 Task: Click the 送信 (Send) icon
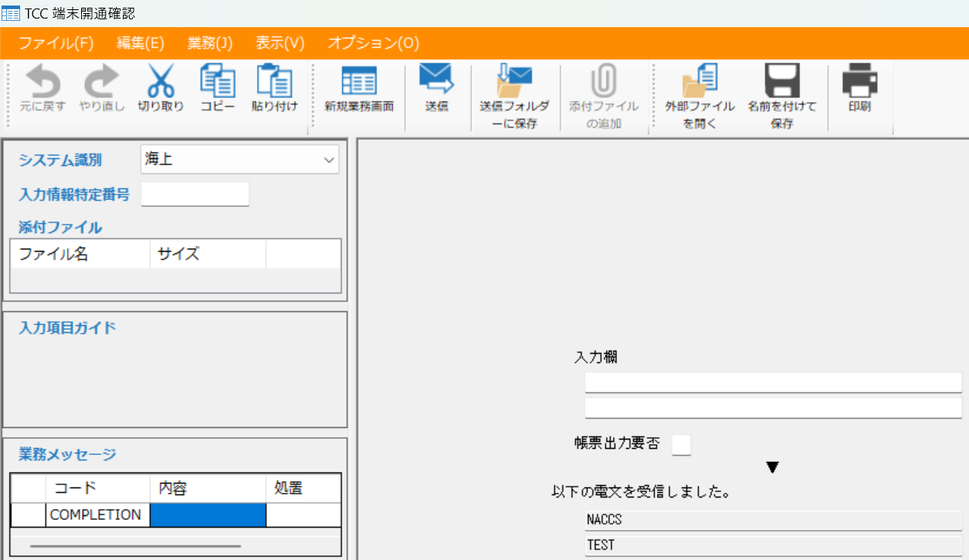coord(437,91)
